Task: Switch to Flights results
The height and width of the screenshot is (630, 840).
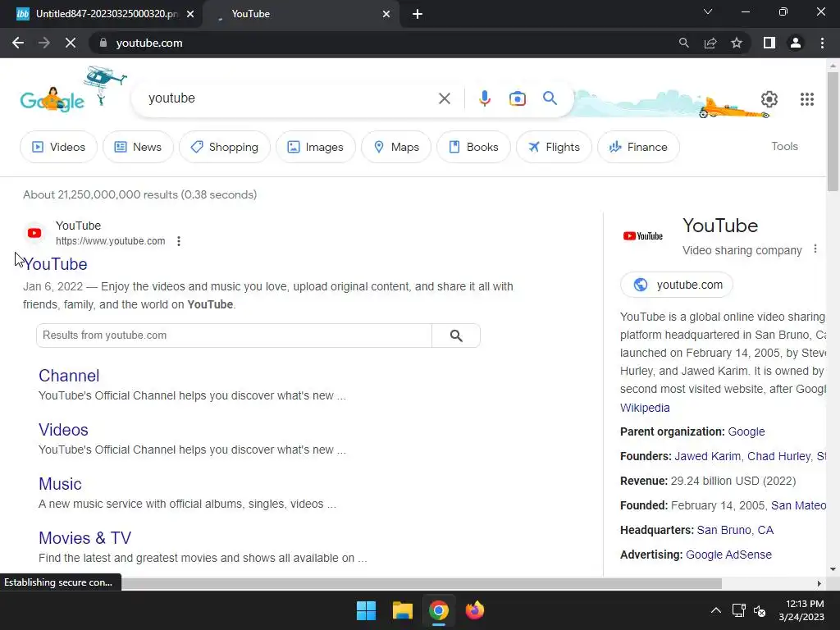Action: (554, 147)
